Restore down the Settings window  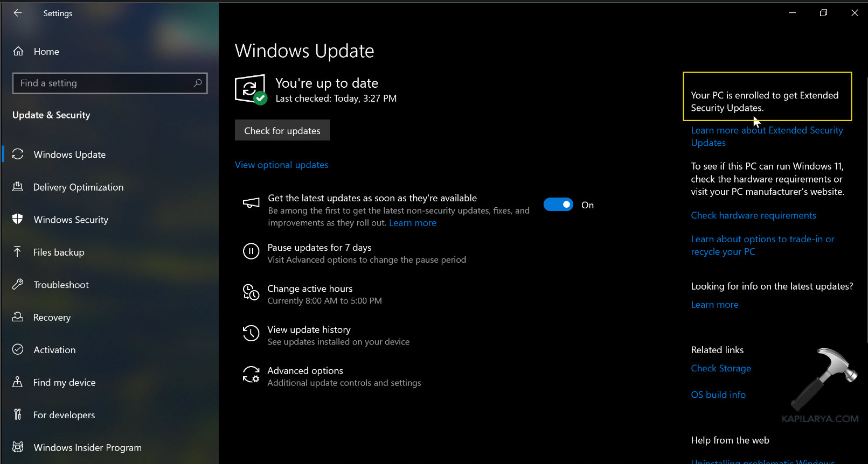823,13
